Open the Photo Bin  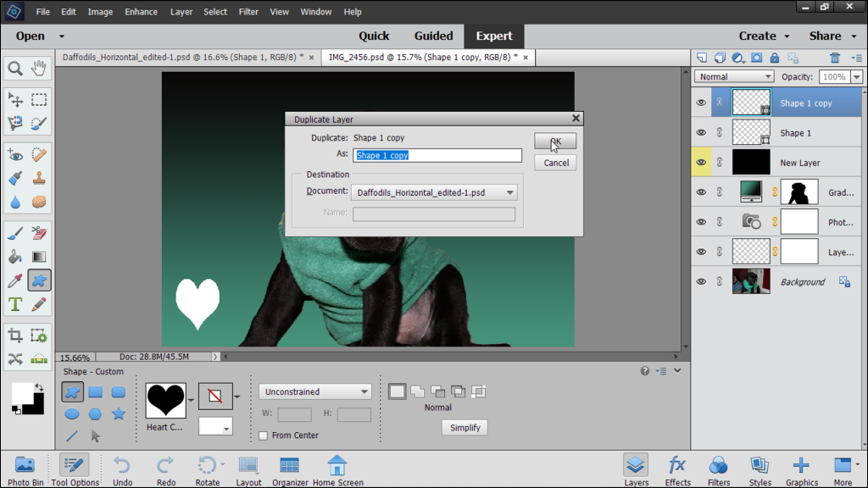(x=25, y=469)
